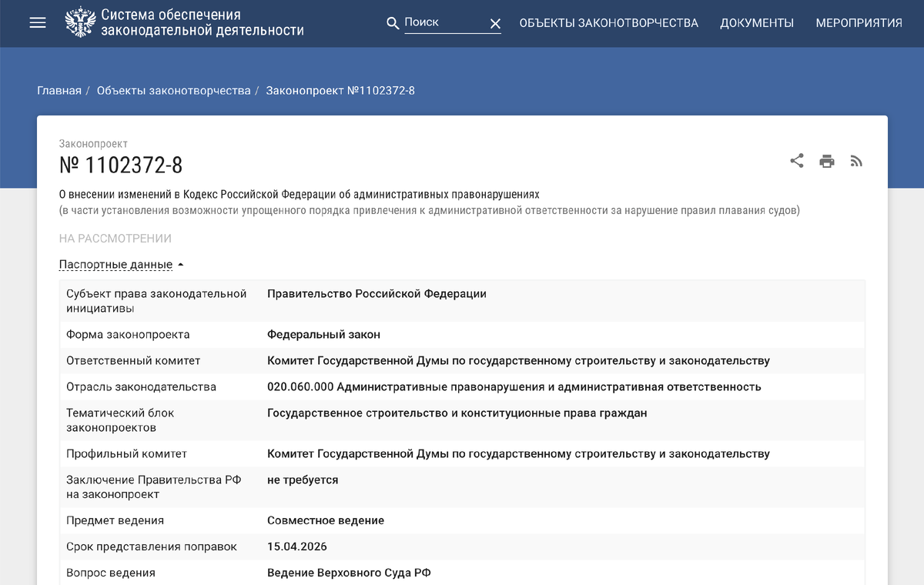Viewport: 924px width, 585px height.
Task: Click Государственное строительство и конституционные права граждан
Action: click(457, 413)
